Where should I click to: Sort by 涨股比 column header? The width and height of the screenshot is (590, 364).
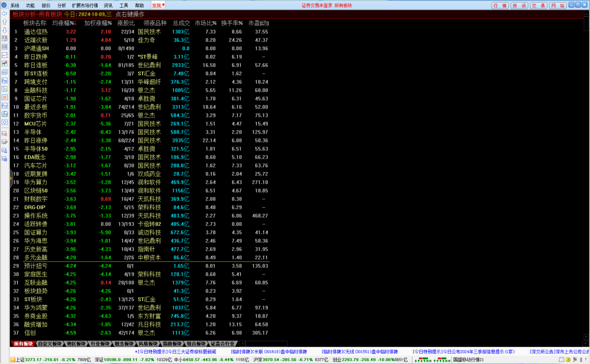coord(126,23)
